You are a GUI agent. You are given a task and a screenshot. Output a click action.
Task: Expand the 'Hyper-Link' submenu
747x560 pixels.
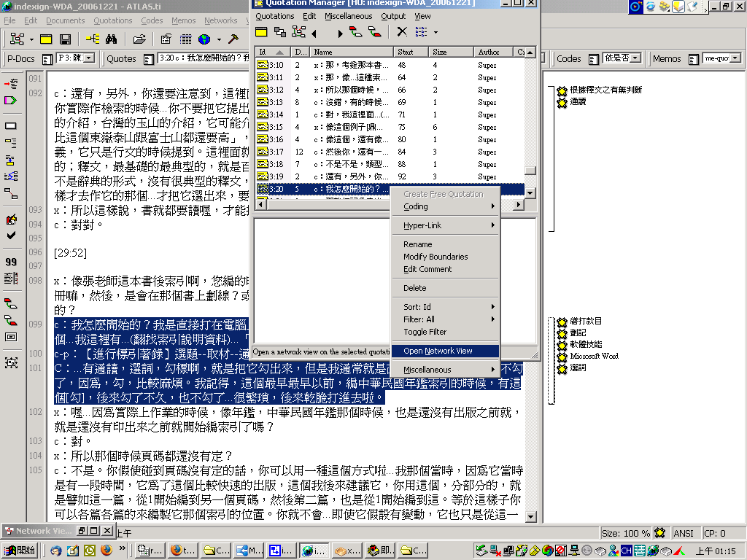445,226
